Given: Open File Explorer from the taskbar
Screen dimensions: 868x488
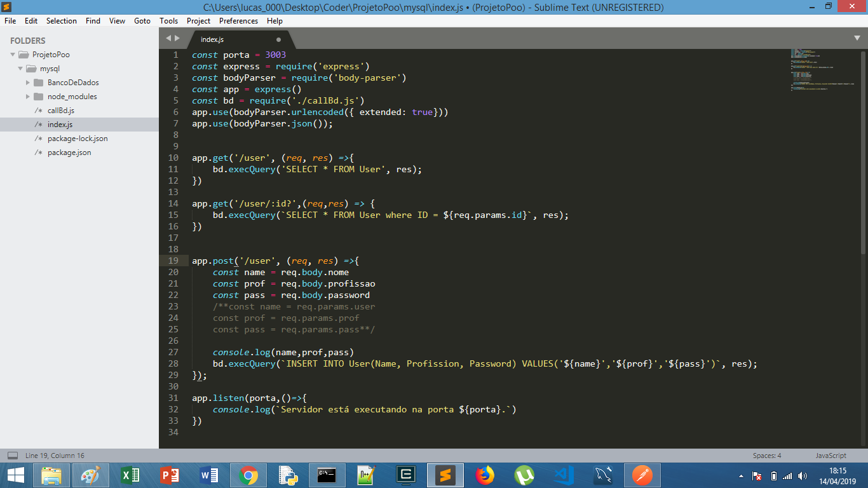Looking at the screenshot, I should pyautogui.click(x=51, y=475).
